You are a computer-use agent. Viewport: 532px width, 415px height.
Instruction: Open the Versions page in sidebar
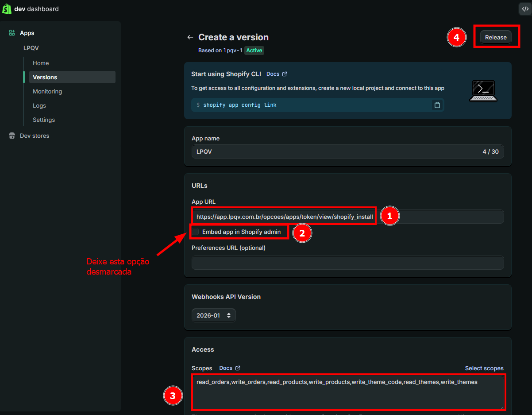(x=45, y=77)
